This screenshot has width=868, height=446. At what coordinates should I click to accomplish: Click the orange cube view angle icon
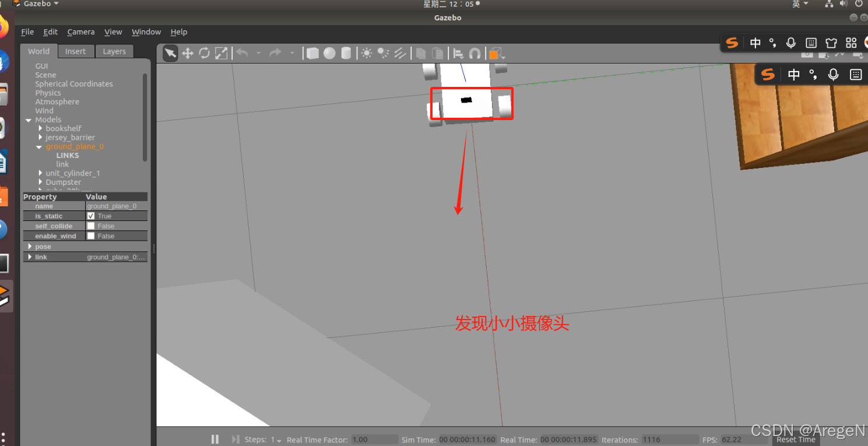click(494, 54)
